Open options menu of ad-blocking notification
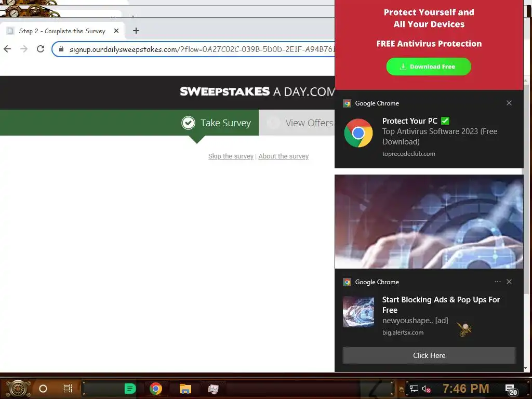Screen dimensions: 532x399 pyautogui.click(x=497, y=282)
